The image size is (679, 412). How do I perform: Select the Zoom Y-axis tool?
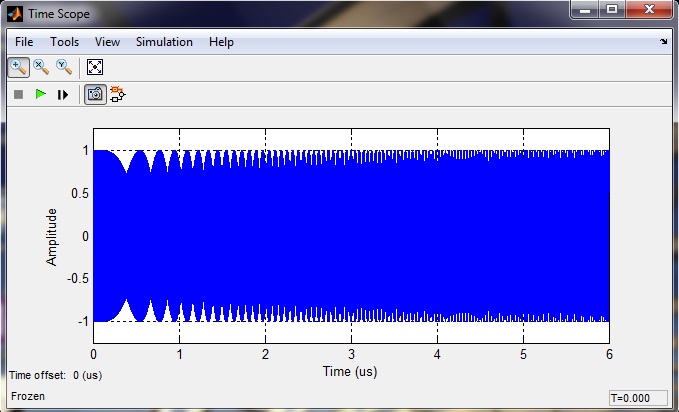64,67
